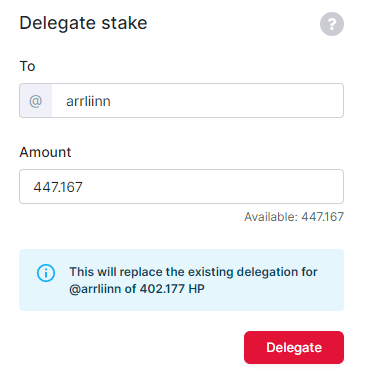Focus the recipient field containing arrliinn
This screenshot has width=365, height=371.
coord(198,101)
